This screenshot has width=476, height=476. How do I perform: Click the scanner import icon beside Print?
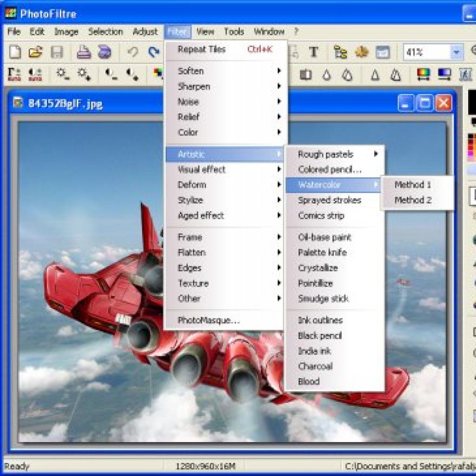click(105, 52)
